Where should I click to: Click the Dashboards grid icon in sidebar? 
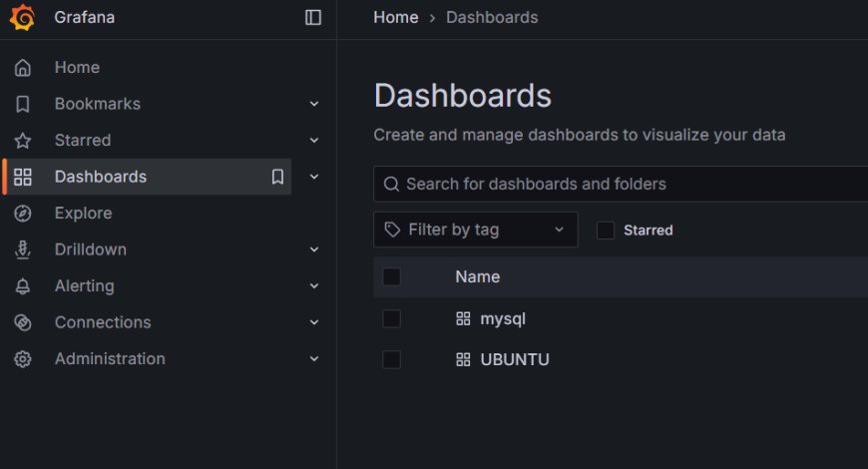coord(23,178)
